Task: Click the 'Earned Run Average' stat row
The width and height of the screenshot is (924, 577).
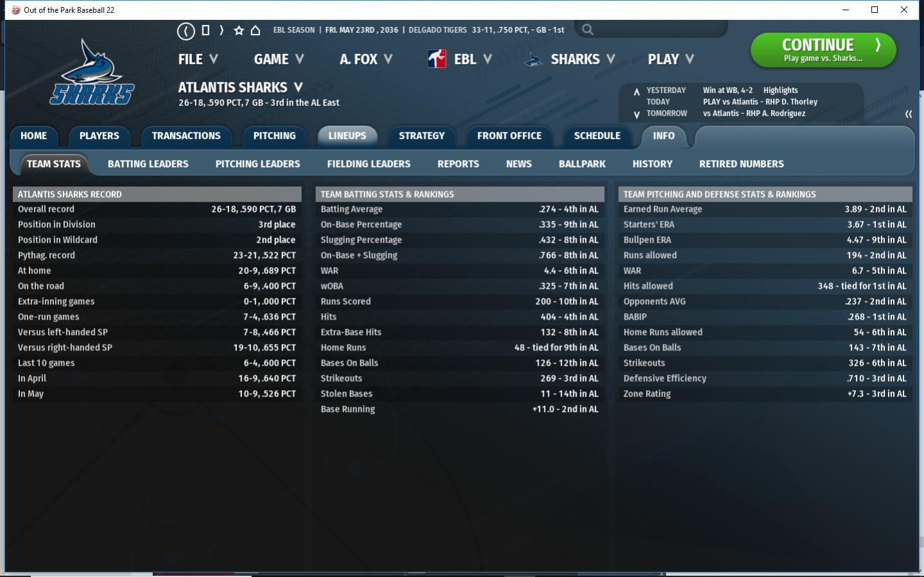Action: (765, 209)
